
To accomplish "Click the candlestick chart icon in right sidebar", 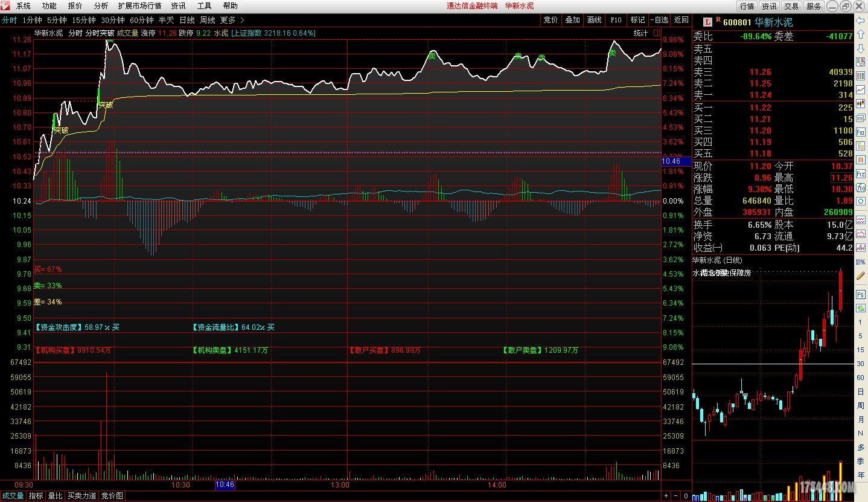I will (861, 103).
